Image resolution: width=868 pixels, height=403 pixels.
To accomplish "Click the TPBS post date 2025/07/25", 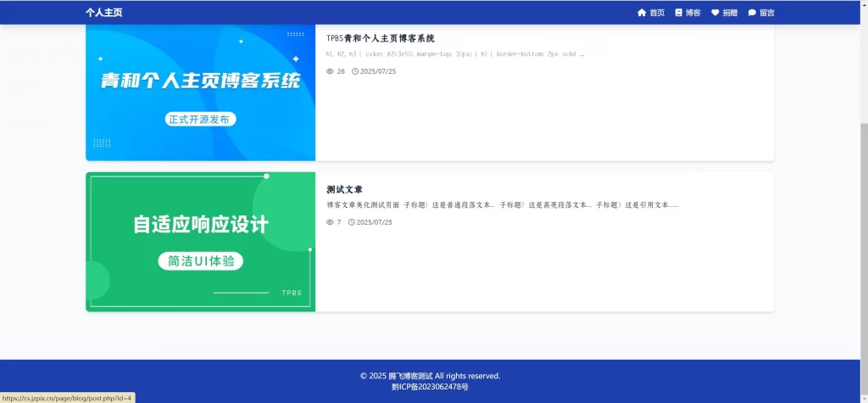I will point(378,71).
